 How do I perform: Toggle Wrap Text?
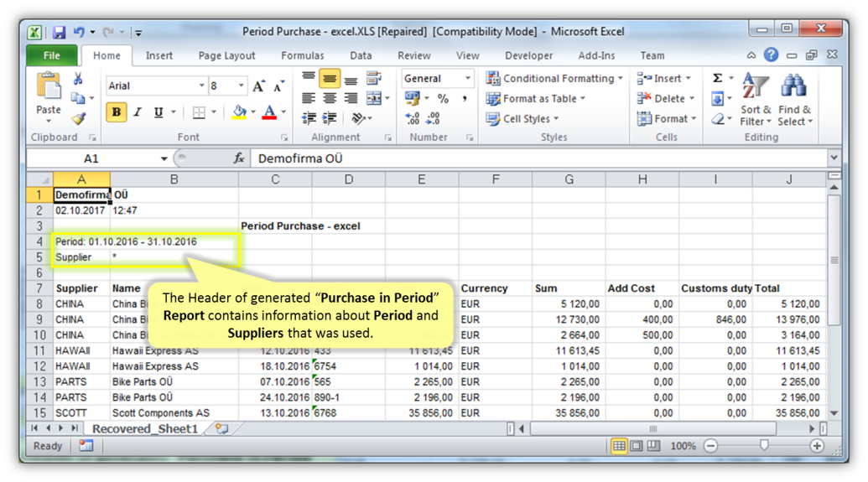pos(374,79)
